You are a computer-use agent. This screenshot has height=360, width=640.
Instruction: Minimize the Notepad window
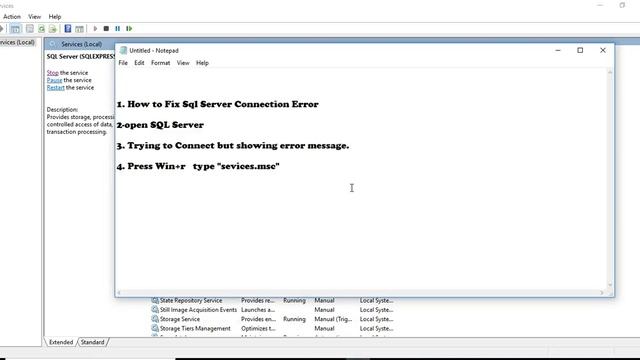click(558, 50)
